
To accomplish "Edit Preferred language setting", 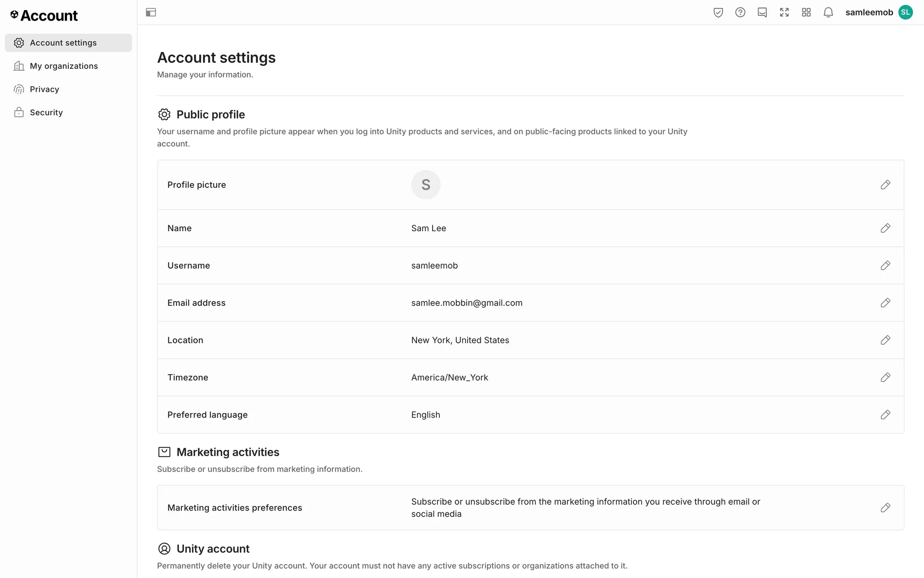I will pos(885,415).
